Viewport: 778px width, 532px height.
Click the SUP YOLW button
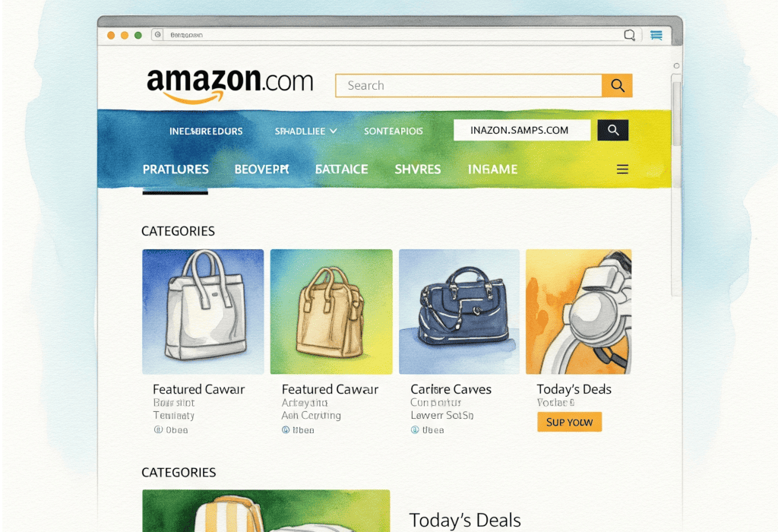(x=569, y=422)
